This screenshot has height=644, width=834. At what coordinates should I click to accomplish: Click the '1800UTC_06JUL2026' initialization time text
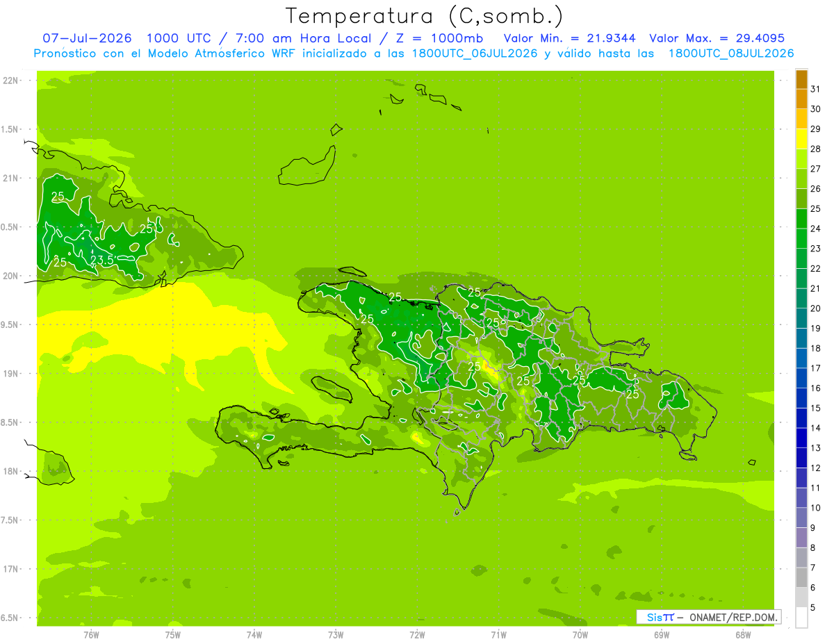(x=474, y=53)
